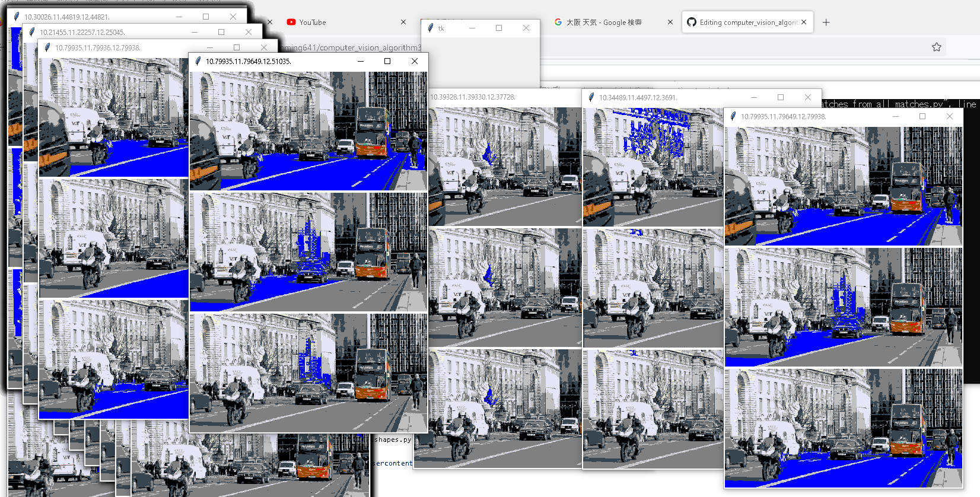Select the Editing computer_vision_algorit tab
The image size is (980, 497).
tap(747, 22)
